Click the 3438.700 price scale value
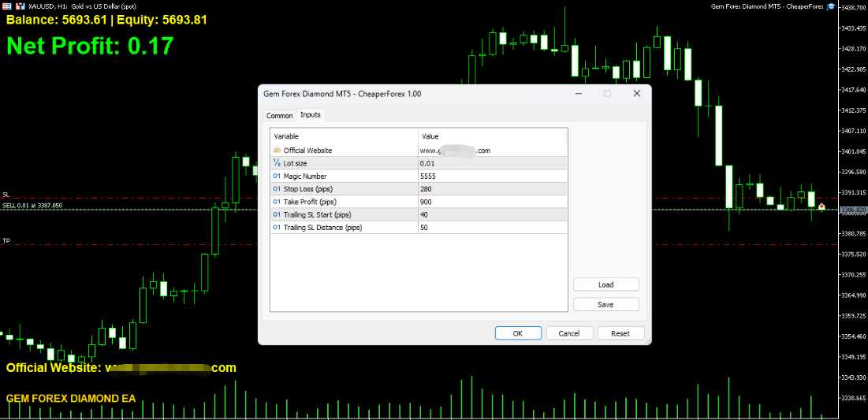868x420 pixels. pos(854,7)
